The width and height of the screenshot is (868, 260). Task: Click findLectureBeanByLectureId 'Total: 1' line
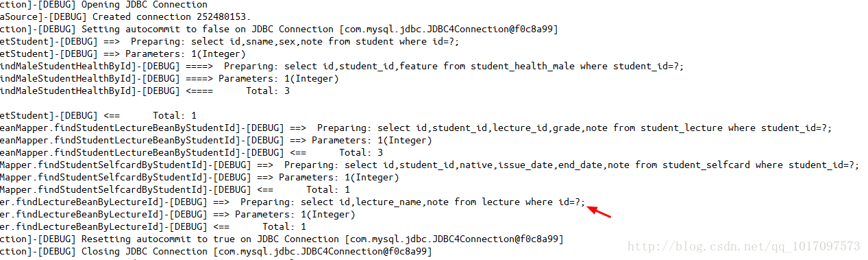[153, 226]
